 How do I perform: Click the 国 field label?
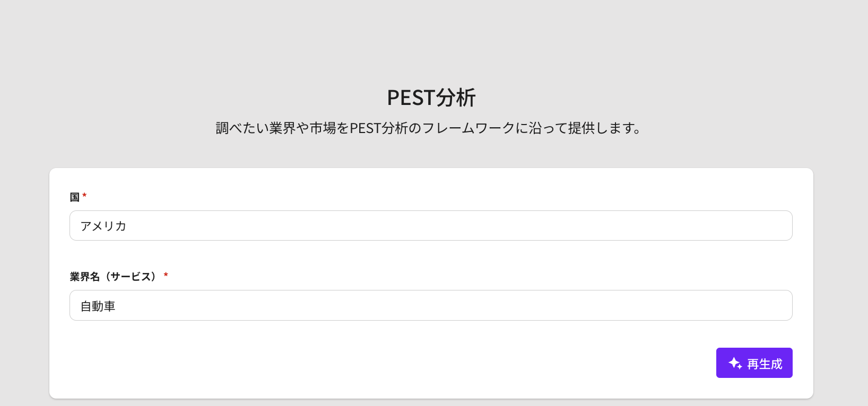point(75,197)
